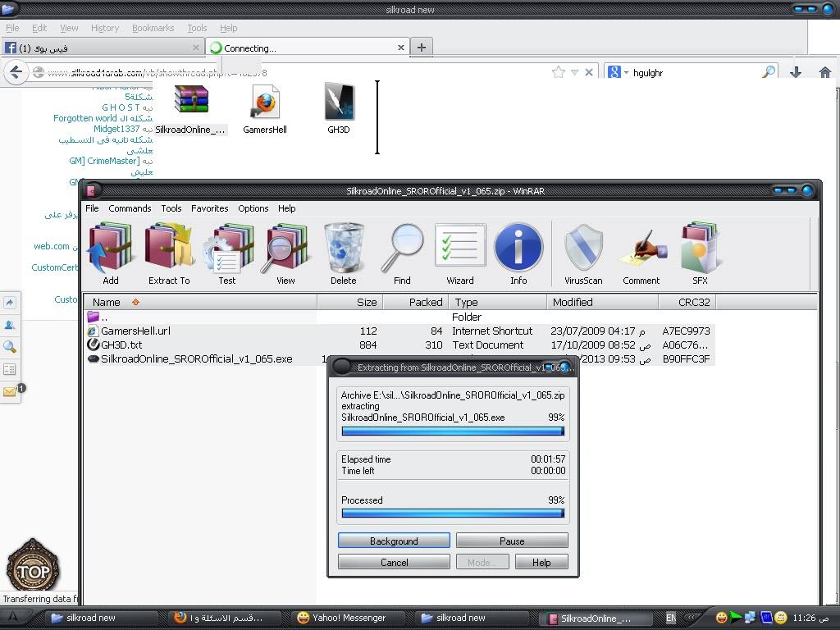
Task: Select GH3D.txt in the archive list
Action: pyautogui.click(x=399, y=345)
